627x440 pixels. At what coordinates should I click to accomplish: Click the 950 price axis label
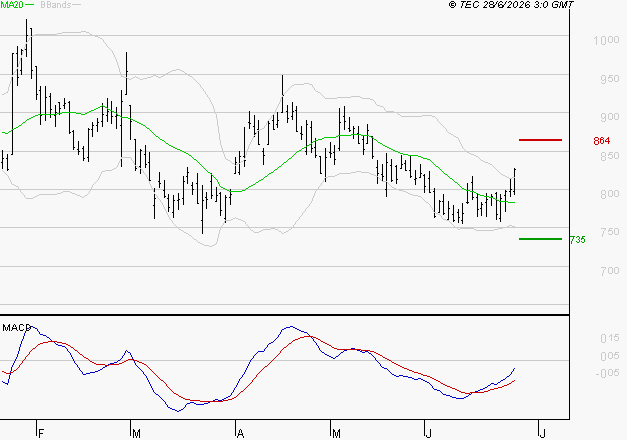point(610,79)
